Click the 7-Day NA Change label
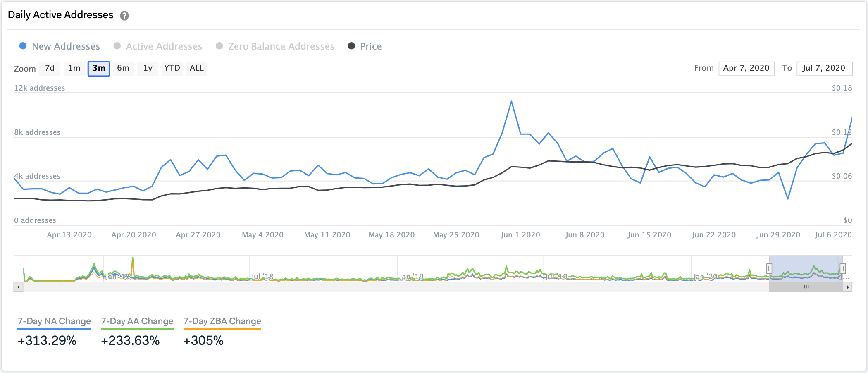The image size is (868, 373). point(54,321)
